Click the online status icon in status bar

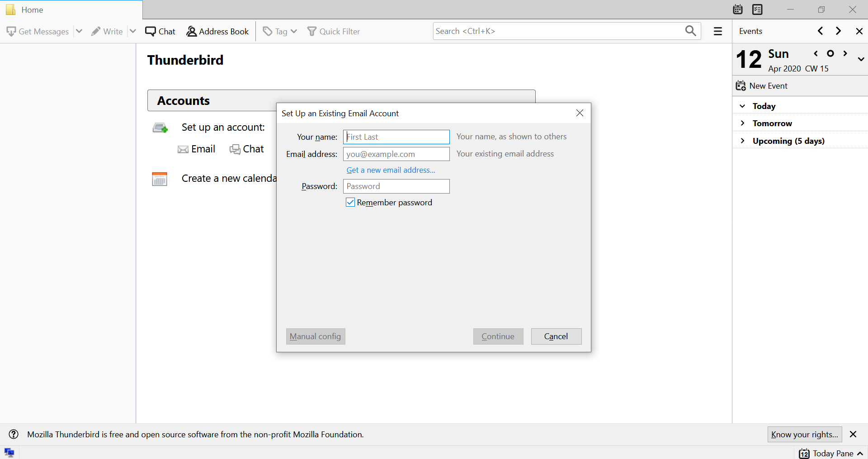coord(9,452)
